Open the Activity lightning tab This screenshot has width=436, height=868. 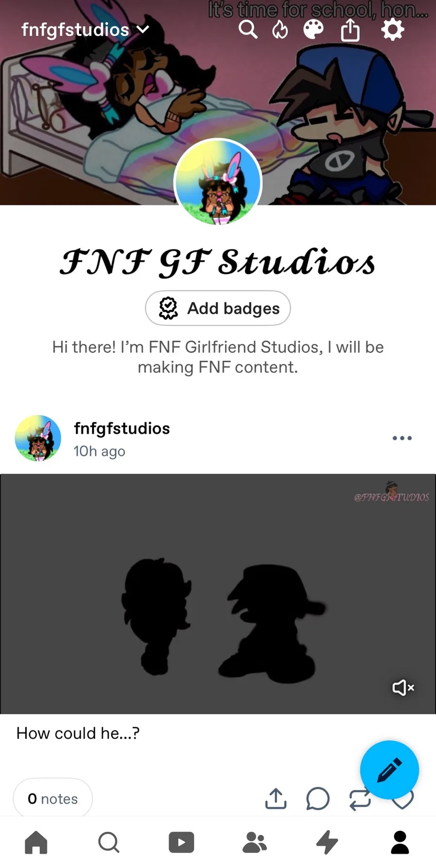coord(327,842)
